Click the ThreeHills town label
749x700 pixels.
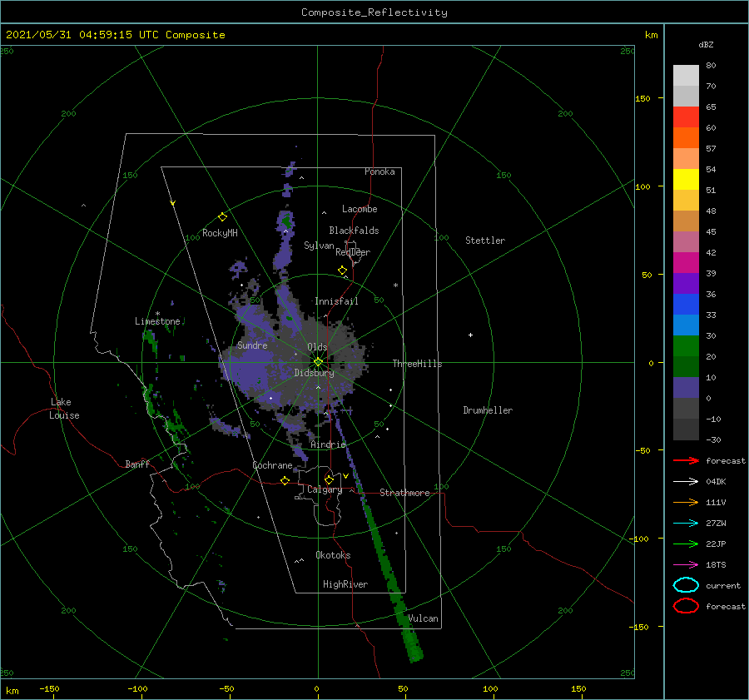pos(417,364)
